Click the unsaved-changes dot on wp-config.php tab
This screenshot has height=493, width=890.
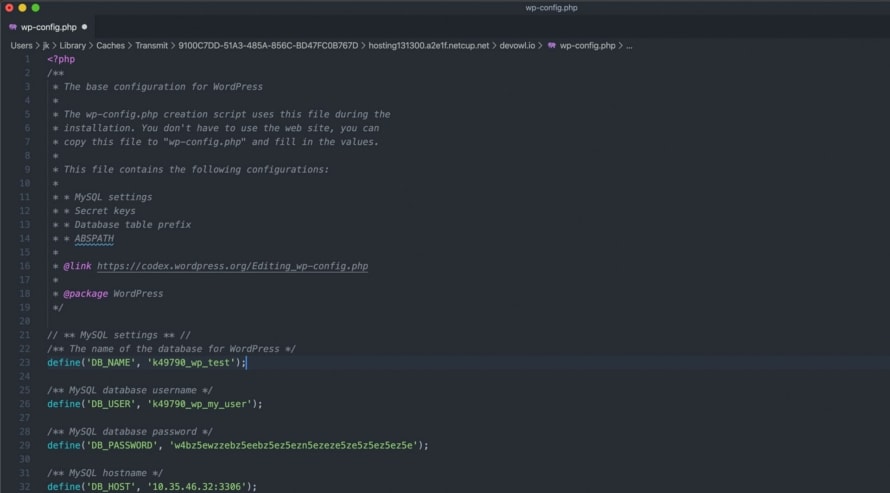[x=84, y=27]
